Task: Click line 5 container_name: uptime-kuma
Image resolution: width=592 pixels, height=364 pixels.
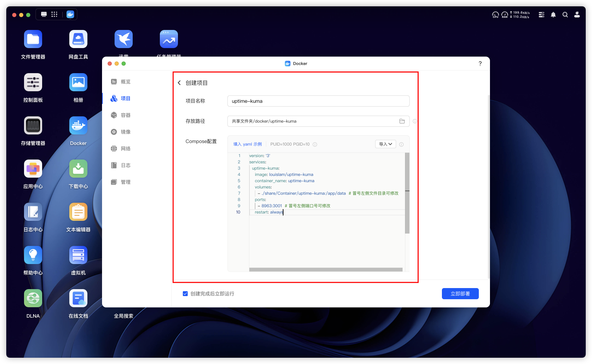Action: tap(285, 181)
